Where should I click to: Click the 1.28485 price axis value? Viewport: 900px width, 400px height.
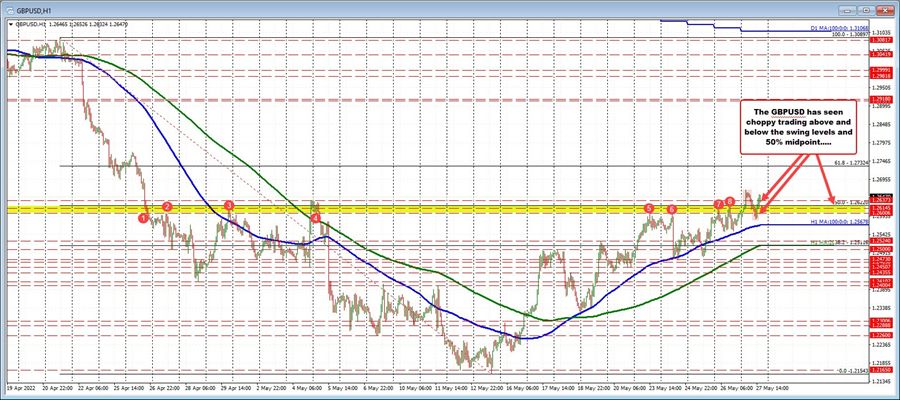click(882, 125)
